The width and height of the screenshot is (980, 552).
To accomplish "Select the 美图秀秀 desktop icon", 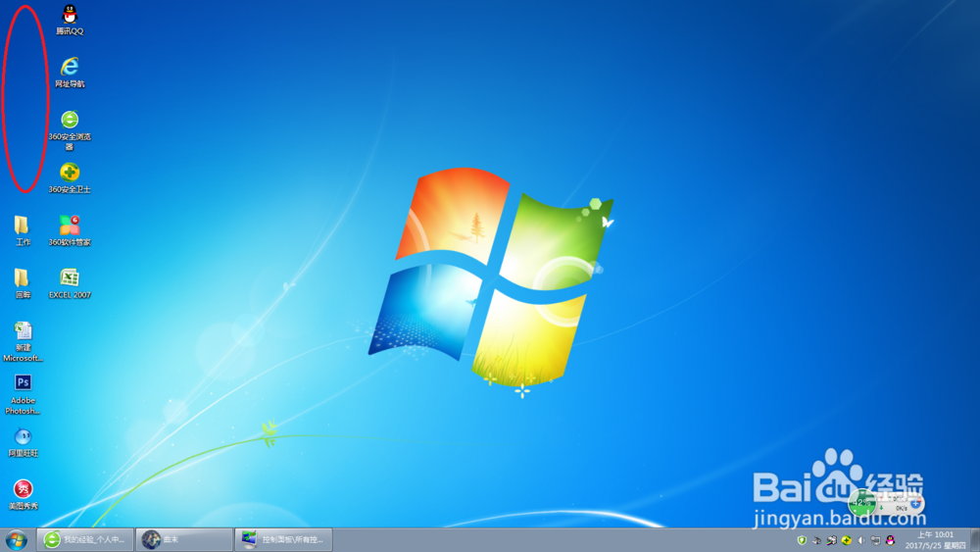I will (23, 494).
